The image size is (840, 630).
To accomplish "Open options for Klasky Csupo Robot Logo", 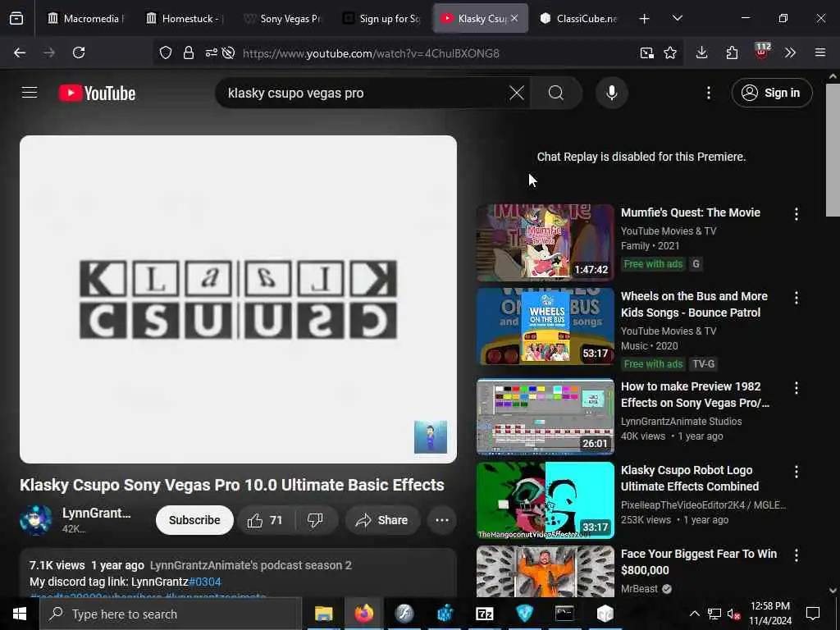I will (x=796, y=471).
